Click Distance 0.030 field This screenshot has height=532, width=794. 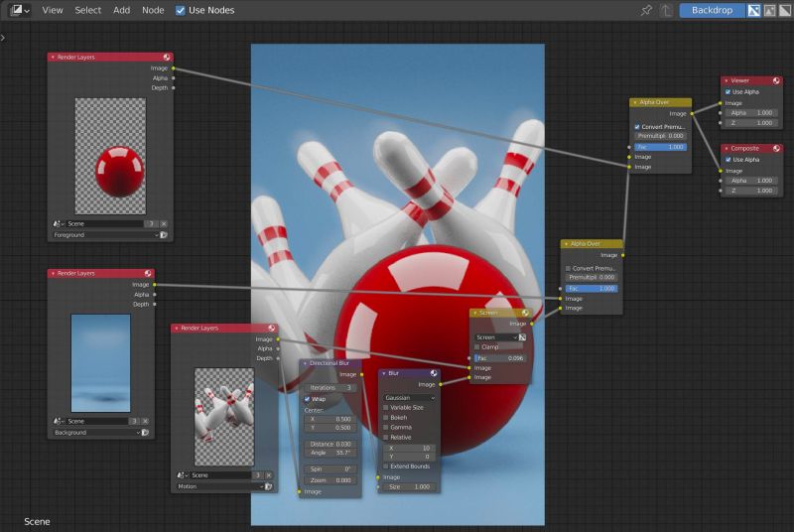331,444
